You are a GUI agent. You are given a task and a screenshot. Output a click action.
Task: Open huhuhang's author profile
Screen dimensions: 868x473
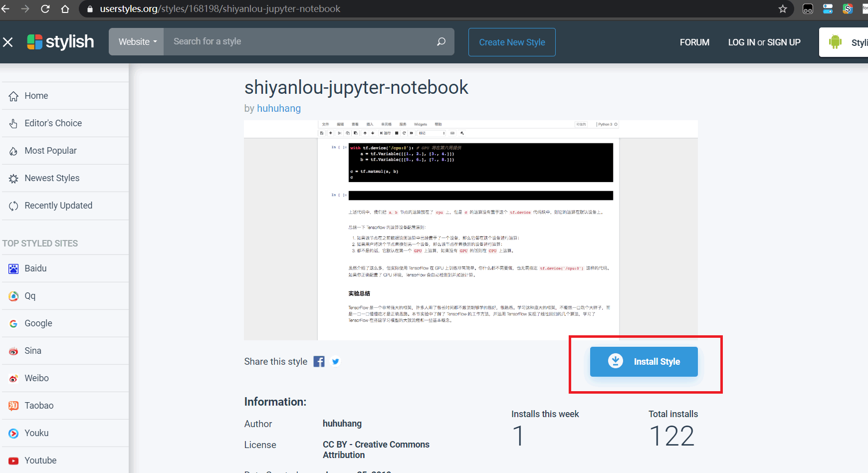tap(279, 108)
